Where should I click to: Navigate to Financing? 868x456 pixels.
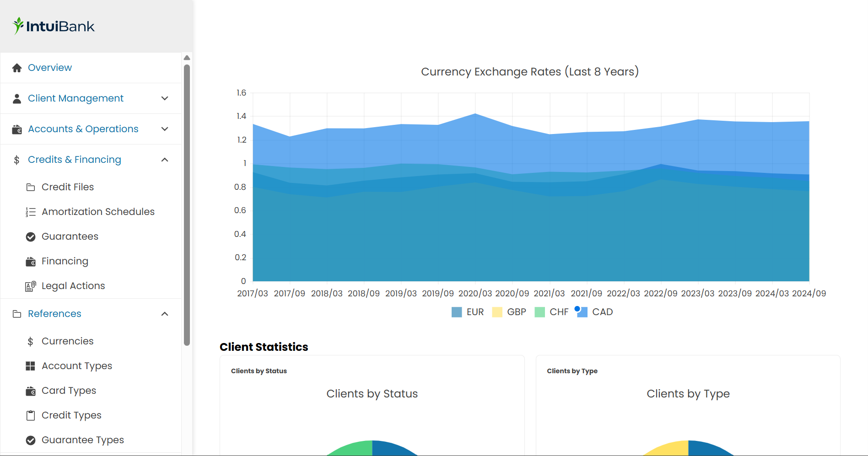click(65, 261)
